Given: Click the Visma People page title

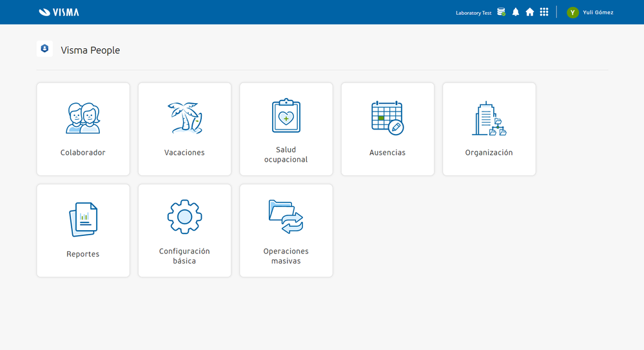Looking at the screenshot, I should (90, 50).
